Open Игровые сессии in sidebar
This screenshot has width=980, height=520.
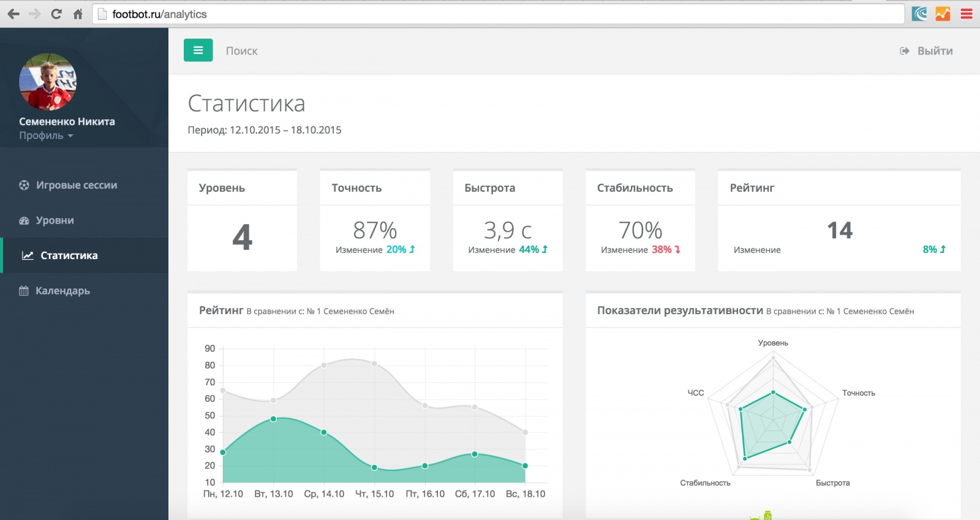coord(84,185)
